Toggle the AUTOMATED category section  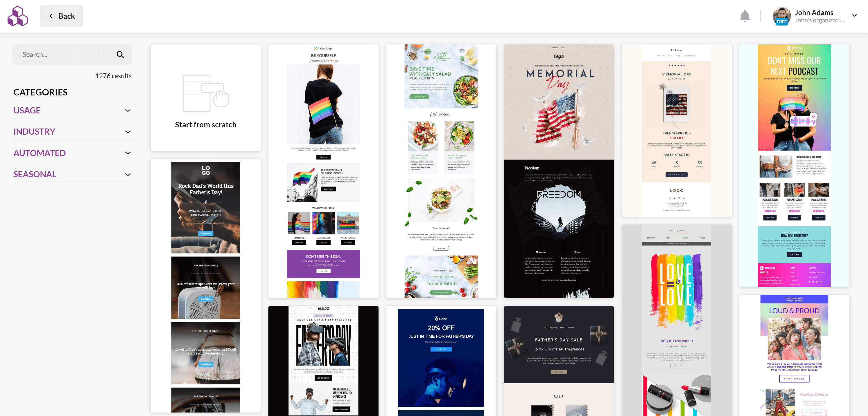click(x=72, y=153)
